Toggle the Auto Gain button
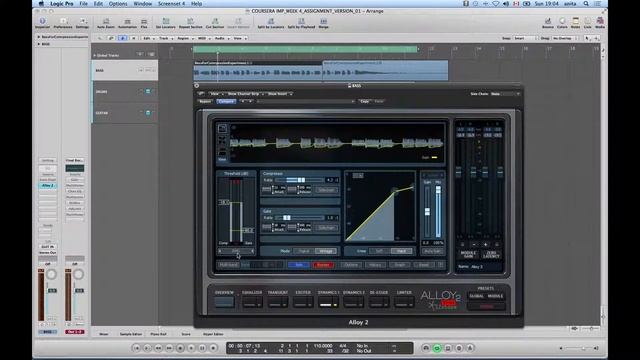Screen dimensions: 640x360 [433, 251]
